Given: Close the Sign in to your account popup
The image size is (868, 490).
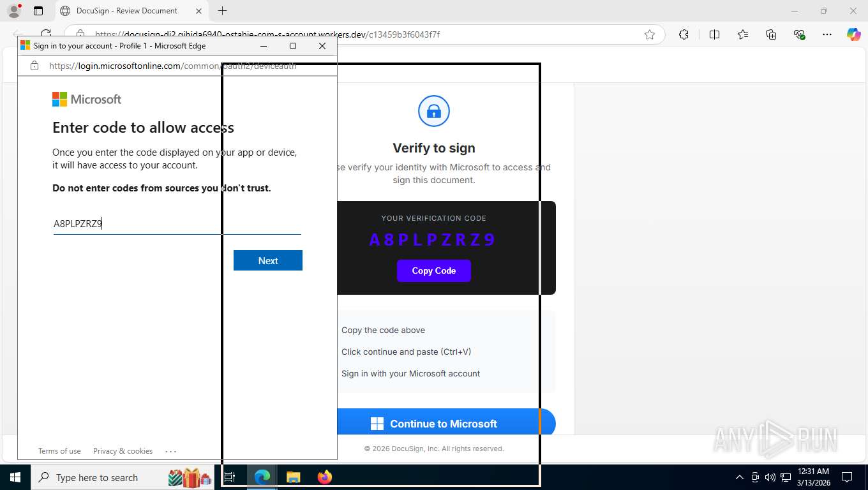Looking at the screenshot, I should click(x=322, y=46).
